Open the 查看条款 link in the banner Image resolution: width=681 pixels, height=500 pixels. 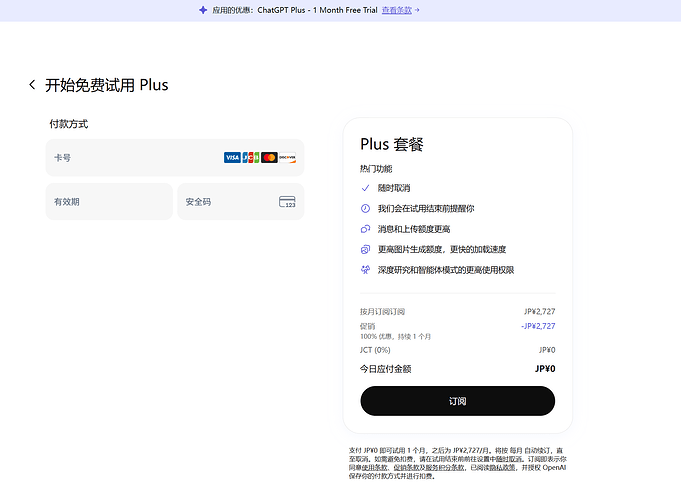(x=397, y=10)
